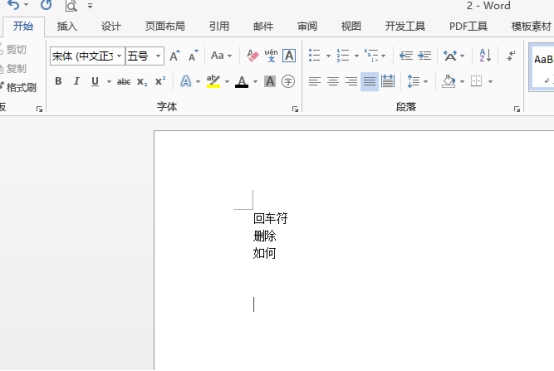Click Shrink Font icon
The height and width of the screenshot is (371, 554).
(193, 56)
